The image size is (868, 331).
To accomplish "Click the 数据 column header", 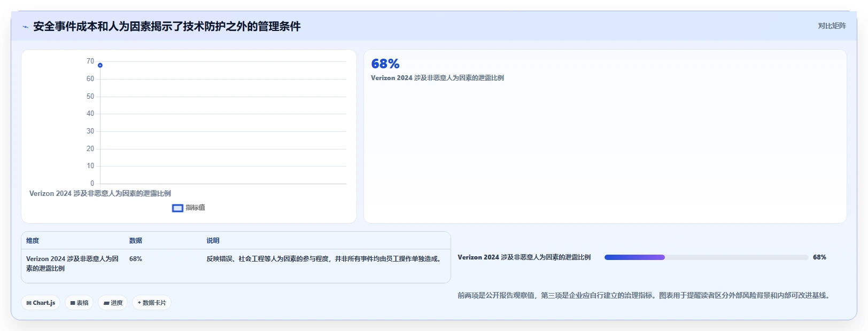I will point(136,241).
